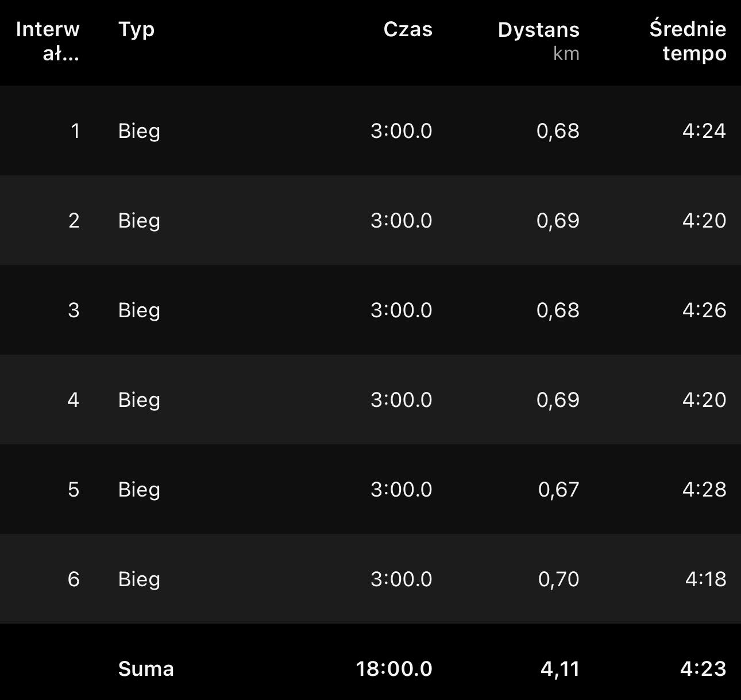Click the 4:26 pace value
The image size is (741, 700).
click(x=704, y=310)
